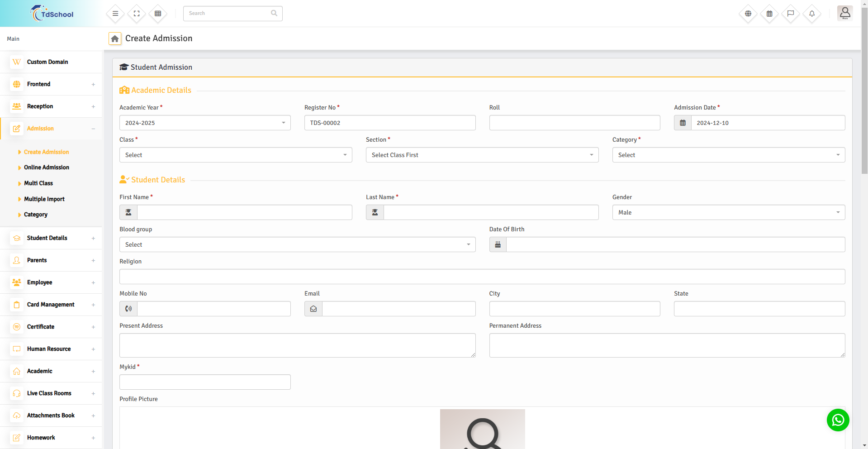Open Multiple Import submenu item
The width and height of the screenshot is (868, 449).
pos(44,199)
